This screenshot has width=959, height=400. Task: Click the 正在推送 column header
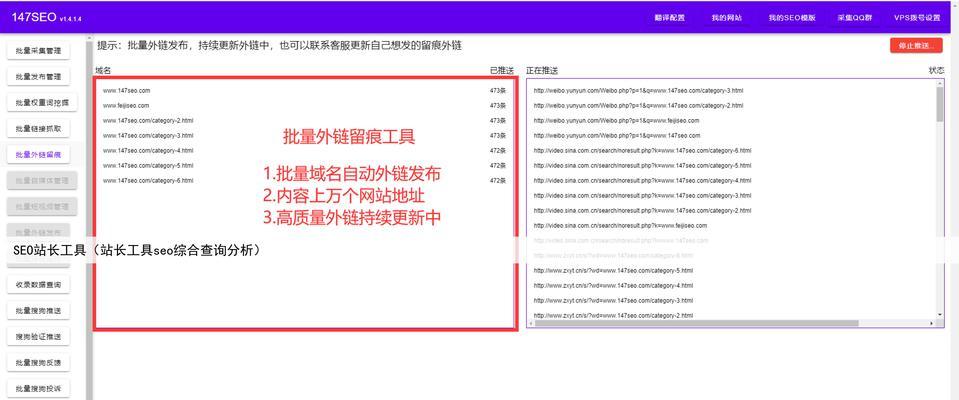(542, 71)
